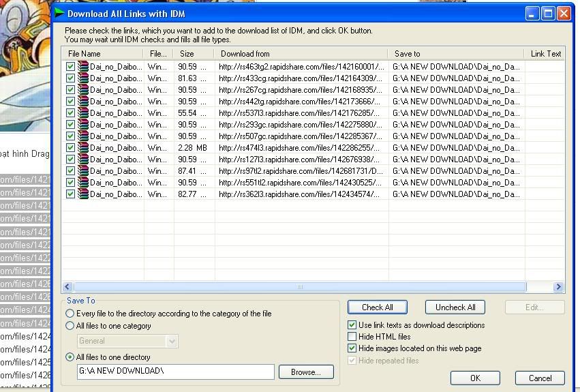580x392 pixels.
Task: Click WinRAR icon of rs127l3 row
Action: 83,159
